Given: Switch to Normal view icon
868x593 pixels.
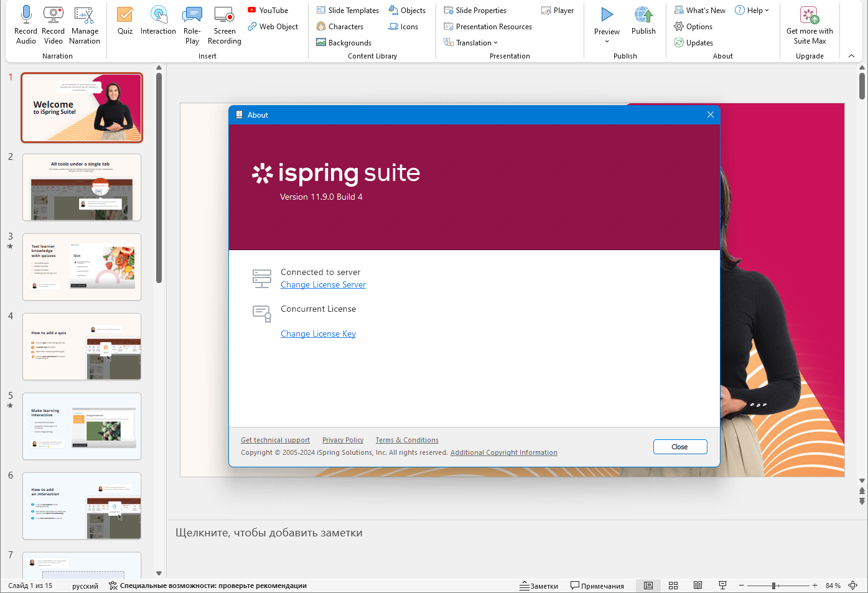Looking at the screenshot, I should (648, 586).
